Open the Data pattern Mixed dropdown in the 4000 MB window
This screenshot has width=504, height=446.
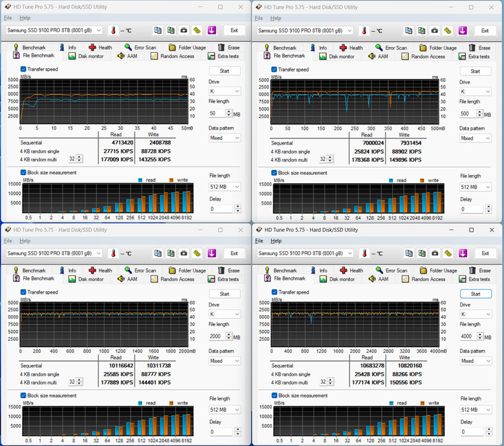coord(476,361)
